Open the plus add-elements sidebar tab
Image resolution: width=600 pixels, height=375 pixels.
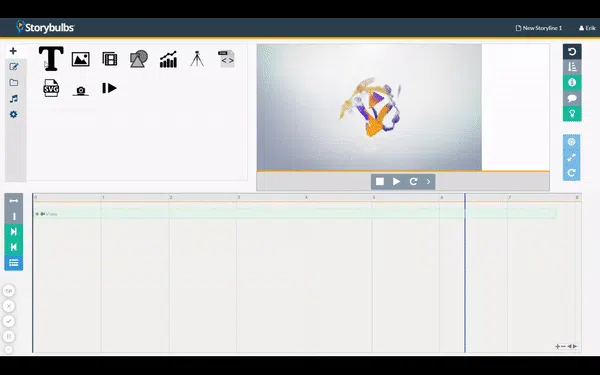coord(13,51)
